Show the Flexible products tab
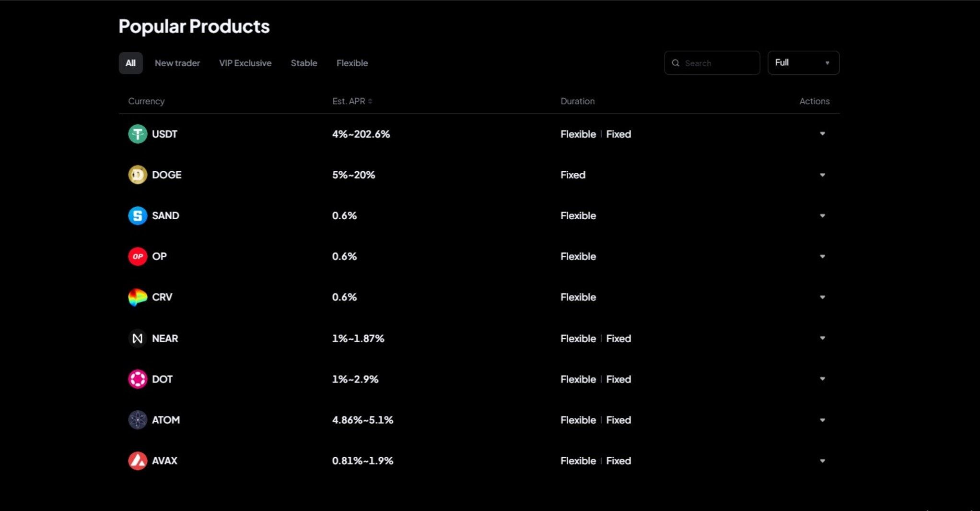The image size is (980, 511). coord(352,63)
